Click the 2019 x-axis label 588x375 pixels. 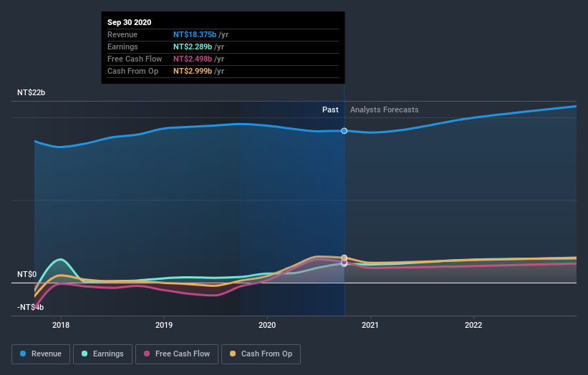click(164, 325)
